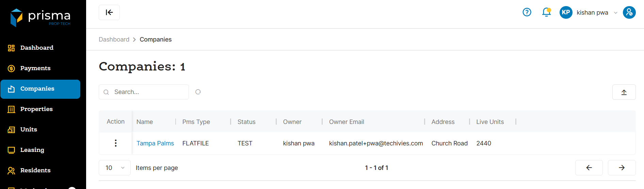The image size is (644, 189).
Task: Open the three-dot action menu for Tampa Palms
Action: [116, 143]
